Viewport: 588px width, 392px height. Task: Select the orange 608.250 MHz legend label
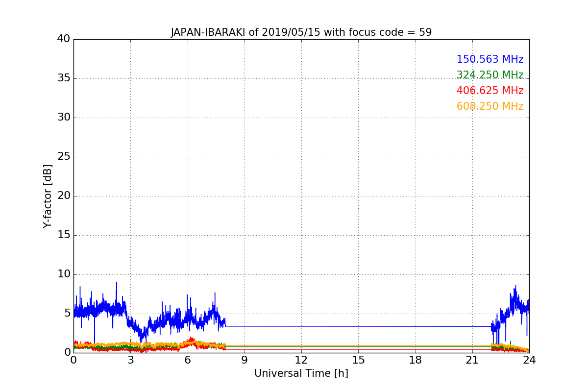click(490, 107)
